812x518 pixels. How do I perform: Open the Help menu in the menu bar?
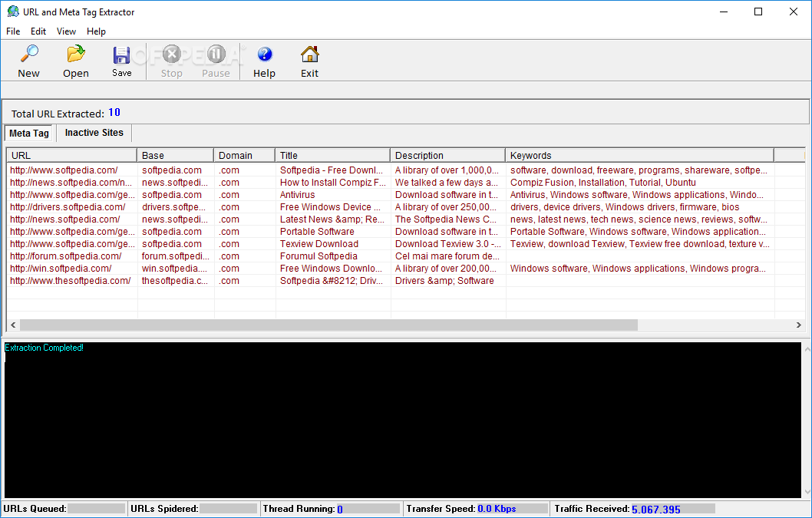pyautogui.click(x=97, y=31)
